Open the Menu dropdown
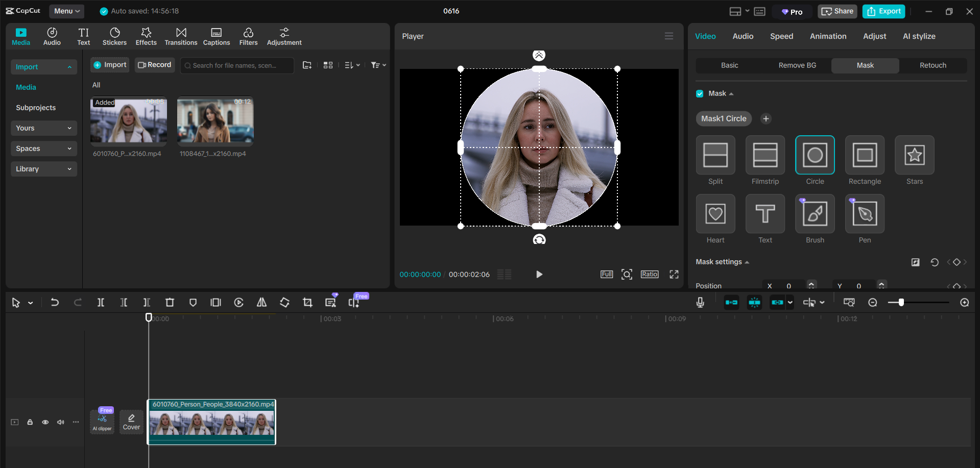Image resolution: width=980 pixels, height=468 pixels. pyautogui.click(x=66, y=11)
